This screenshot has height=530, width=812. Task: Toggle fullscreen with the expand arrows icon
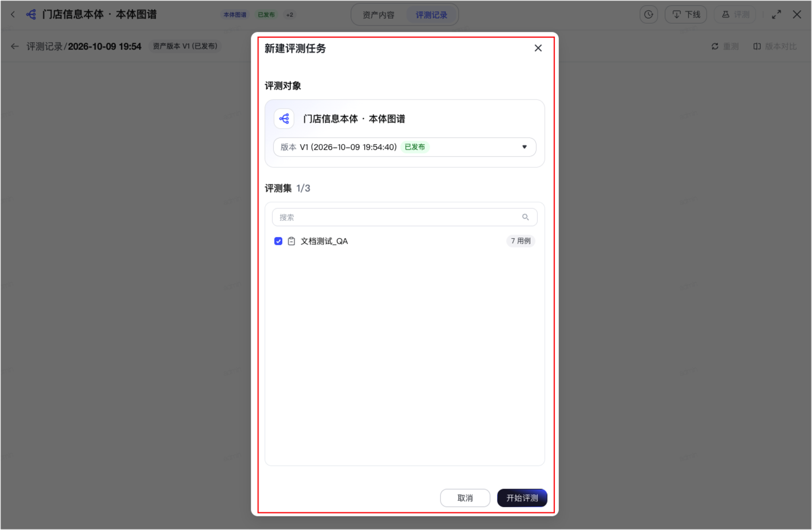[776, 14]
